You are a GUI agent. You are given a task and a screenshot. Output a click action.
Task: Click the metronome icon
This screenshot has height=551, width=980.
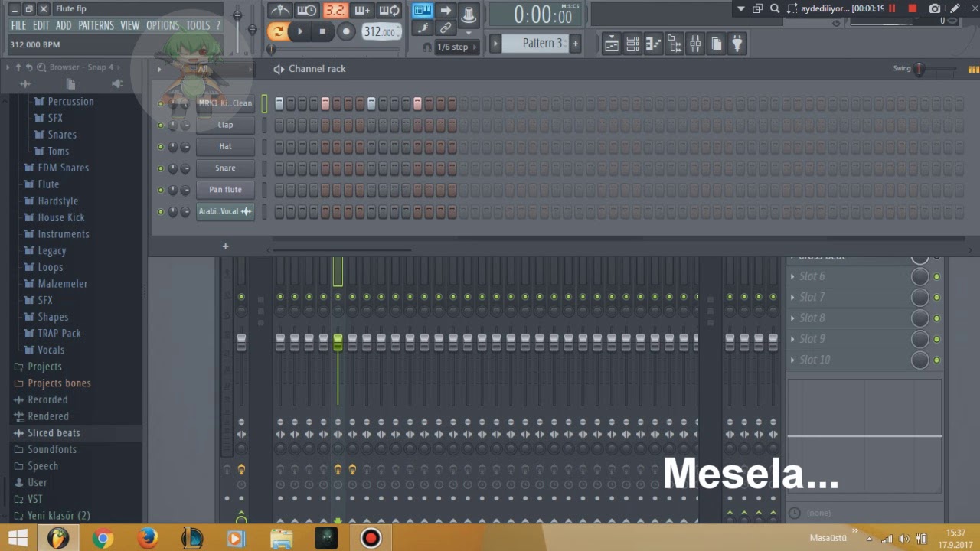click(279, 11)
